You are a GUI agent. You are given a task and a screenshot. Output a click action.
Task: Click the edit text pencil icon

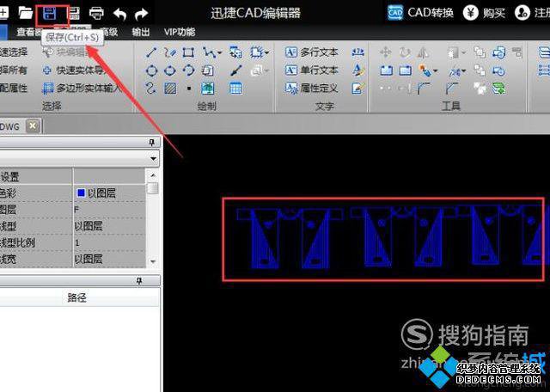pyautogui.click(x=358, y=88)
